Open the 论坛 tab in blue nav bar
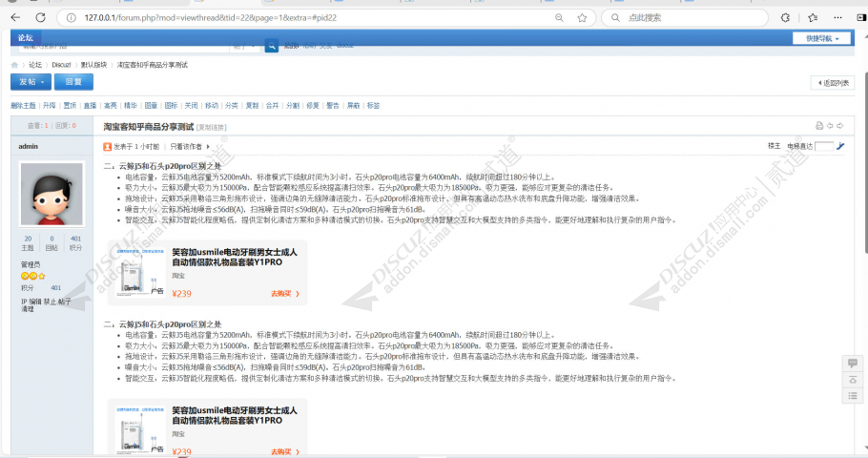The height and width of the screenshot is (458, 868). tap(26, 38)
